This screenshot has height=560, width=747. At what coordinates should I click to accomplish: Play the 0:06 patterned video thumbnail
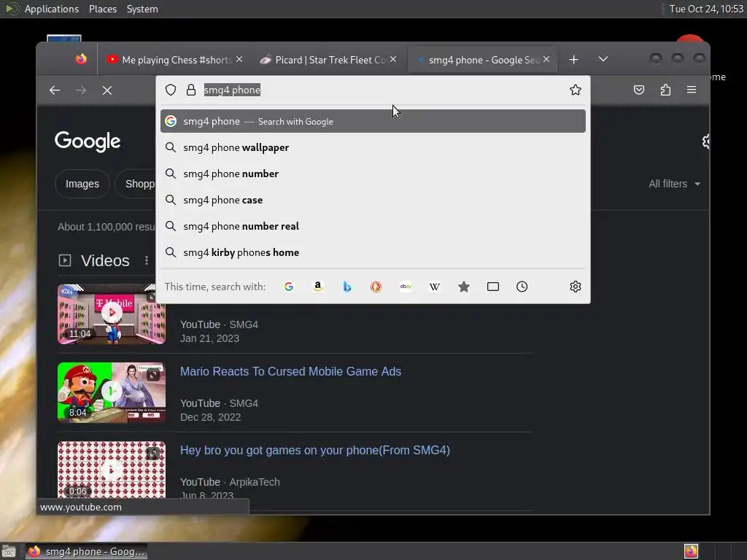(112, 470)
